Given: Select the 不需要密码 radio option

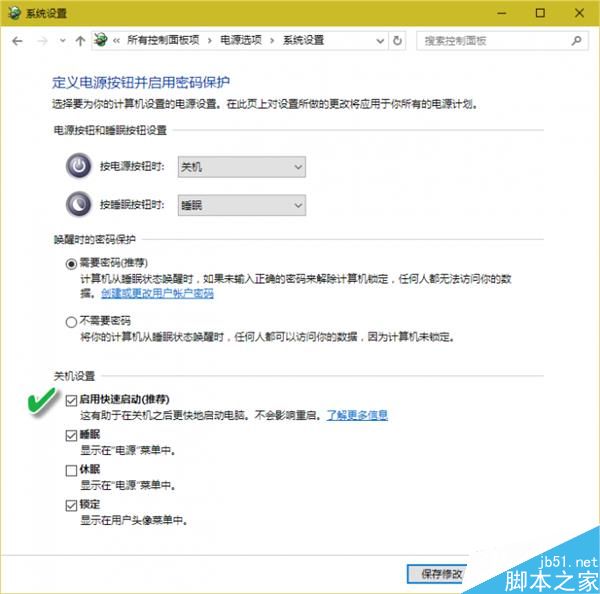Looking at the screenshot, I should tap(71, 322).
